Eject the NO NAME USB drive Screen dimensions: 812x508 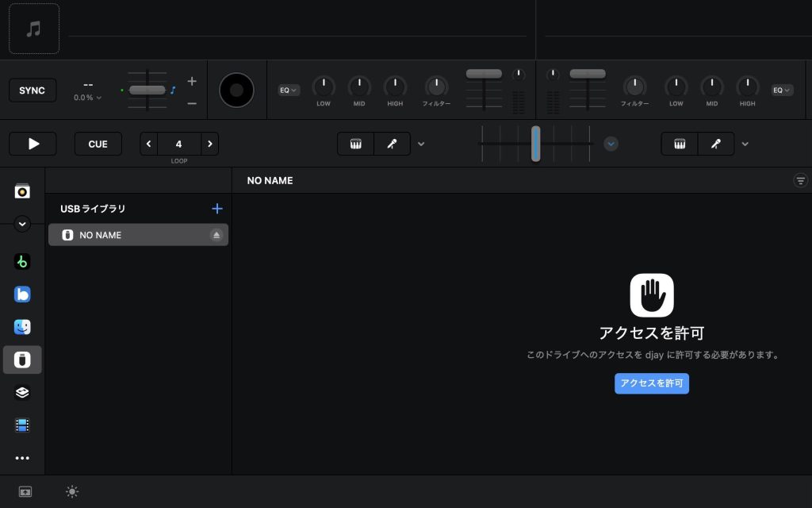216,235
